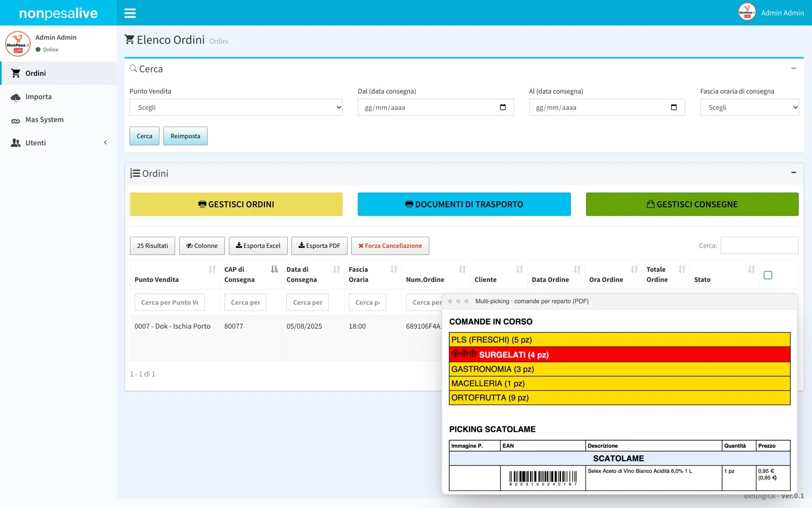Click the GESTISCI ORDINI yellow button

click(x=236, y=204)
